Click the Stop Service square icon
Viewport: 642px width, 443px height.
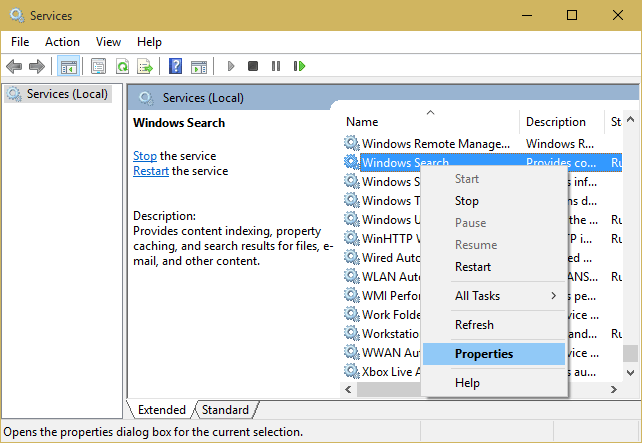(x=253, y=66)
